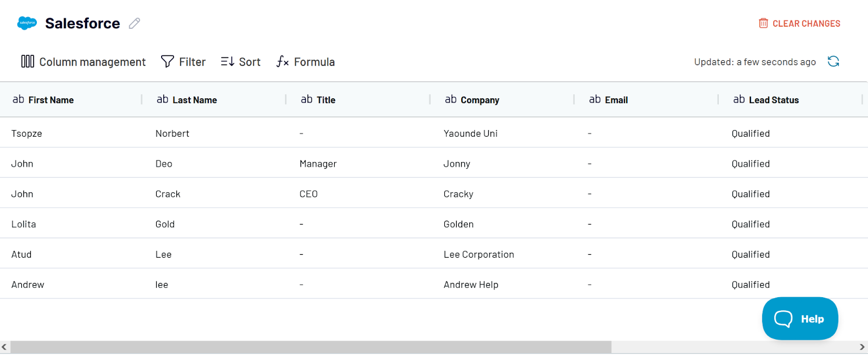Image resolution: width=868 pixels, height=359 pixels.
Task: Open the Sort options
Action: pos(240,62)
